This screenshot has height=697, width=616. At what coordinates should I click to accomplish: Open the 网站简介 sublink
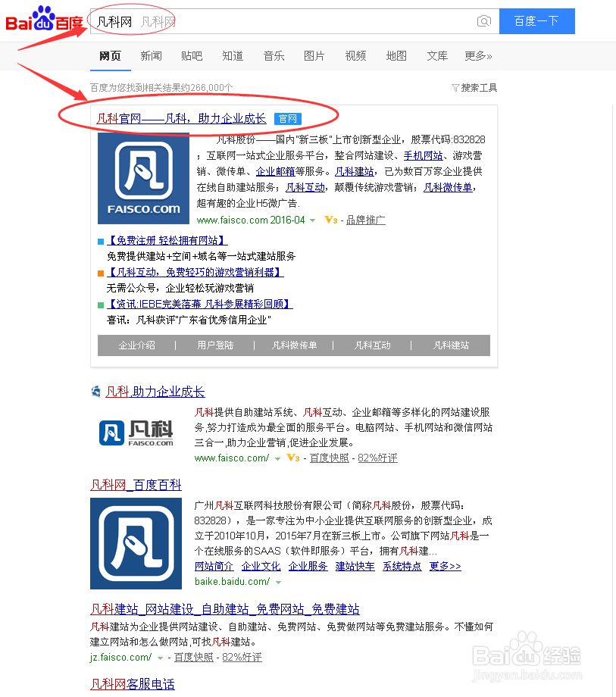click(x=214, y=567)
